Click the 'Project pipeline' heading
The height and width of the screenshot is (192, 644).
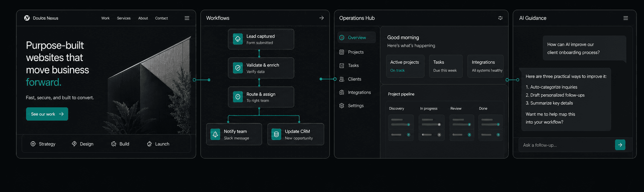click(401, 94)
